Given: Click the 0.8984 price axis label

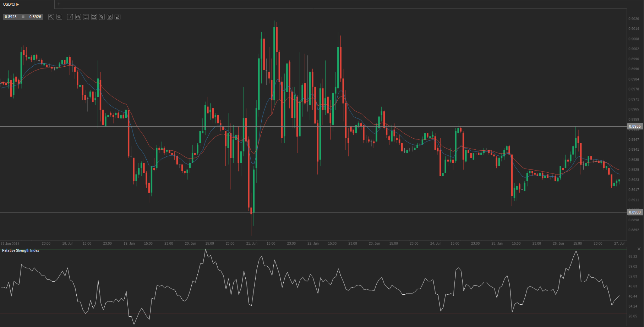Looking at the screenshot, I should (634, 79).
